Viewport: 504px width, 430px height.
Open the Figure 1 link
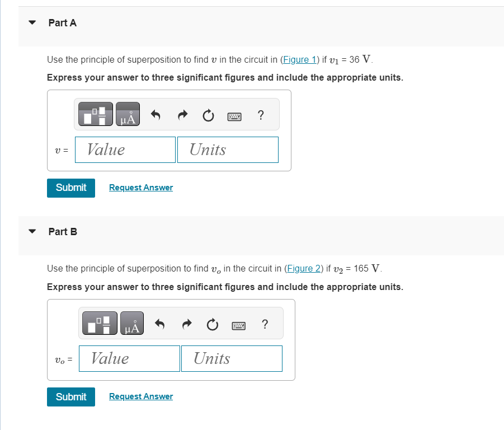coord(300,59)
